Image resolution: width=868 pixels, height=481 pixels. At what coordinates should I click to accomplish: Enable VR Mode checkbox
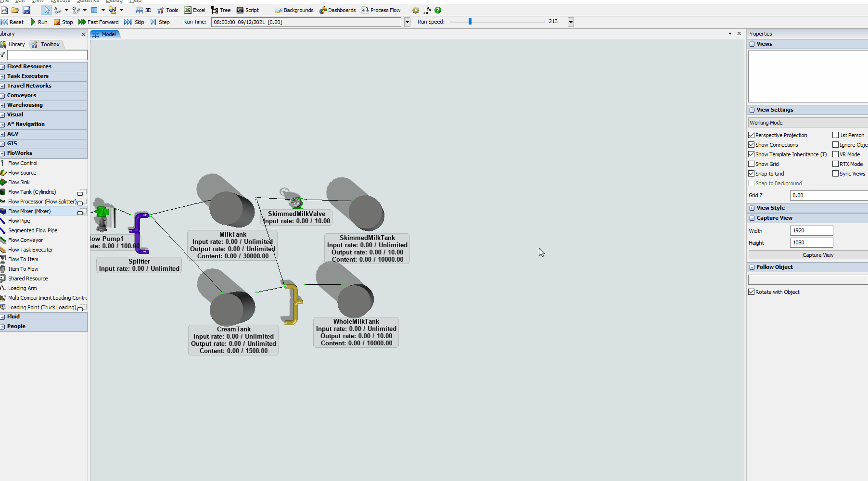[836, 154]
